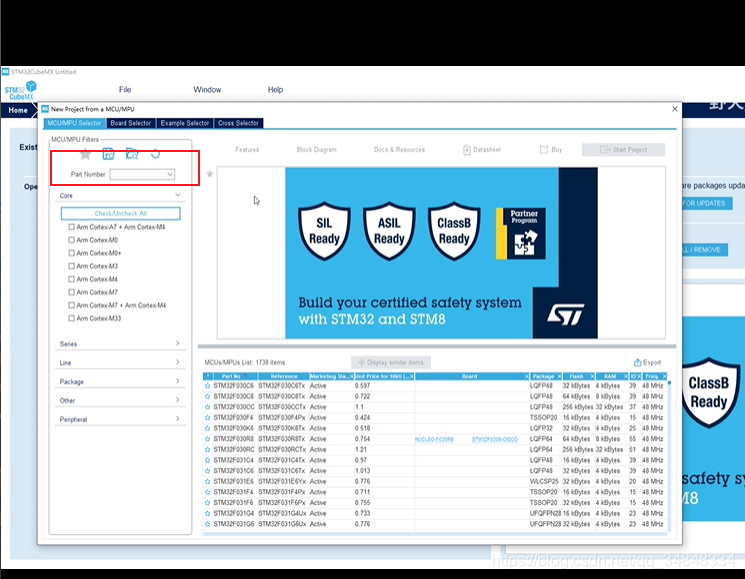Check the Arm Cortex-M3 core option
This screenshot has height=579, width=745.
71,266
